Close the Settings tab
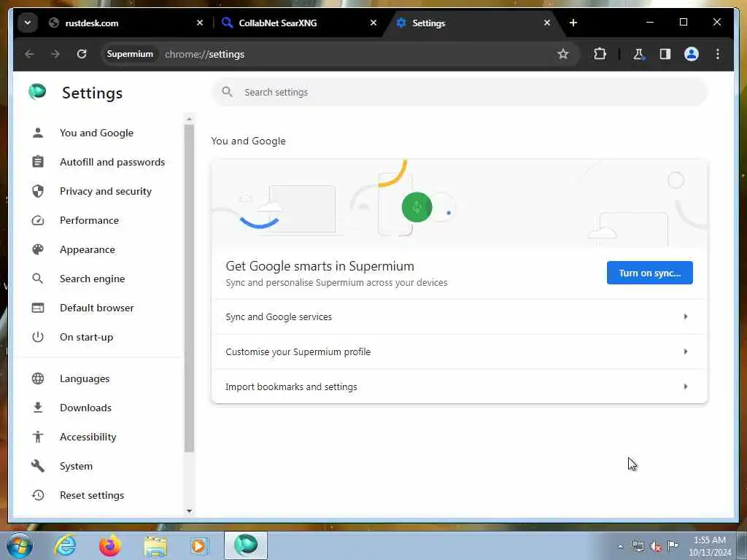Image resolution: width=747 pixels, height=560 pixels. (547, 23)
